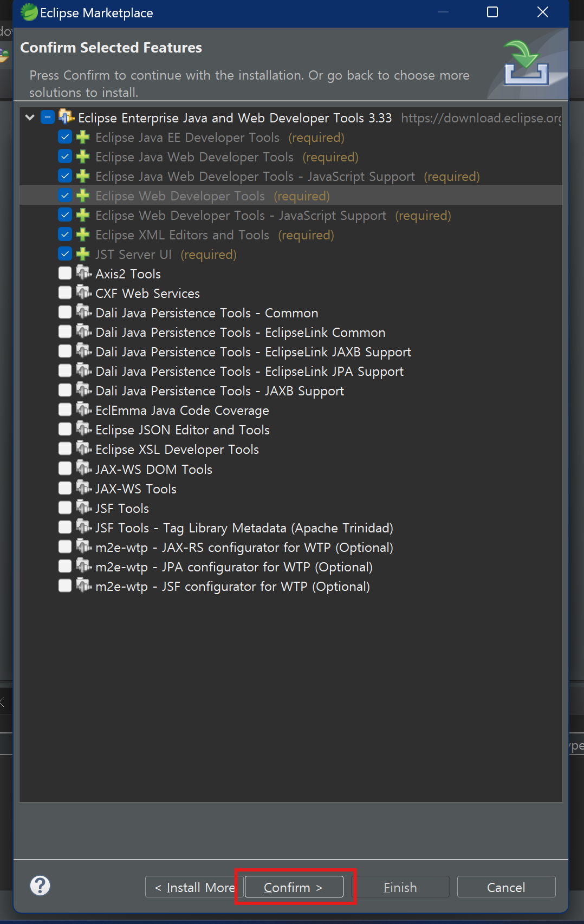Uncheck Eclipse XML Editors and Tools
This screenshot has width=584, height=924.
click(x=65, y=234)
